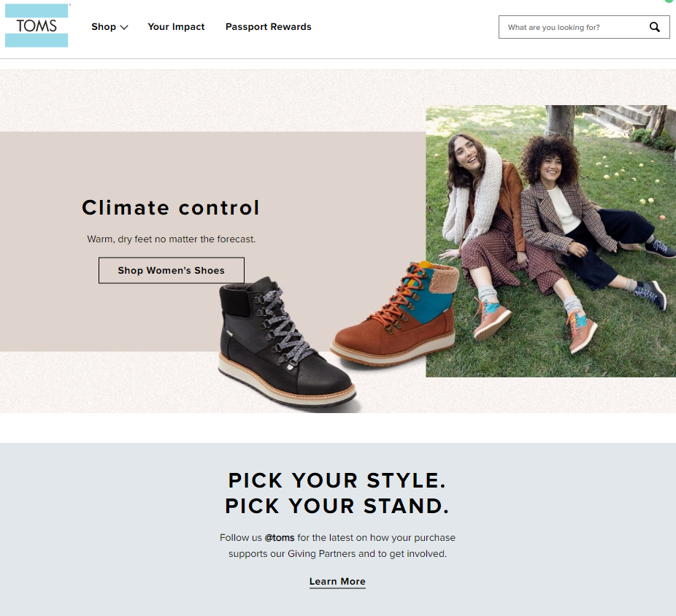Image resolution: width=676 pixels, height=616 pixels.
Task: Open the Your Impact page
Action: [x=176, y=27]
